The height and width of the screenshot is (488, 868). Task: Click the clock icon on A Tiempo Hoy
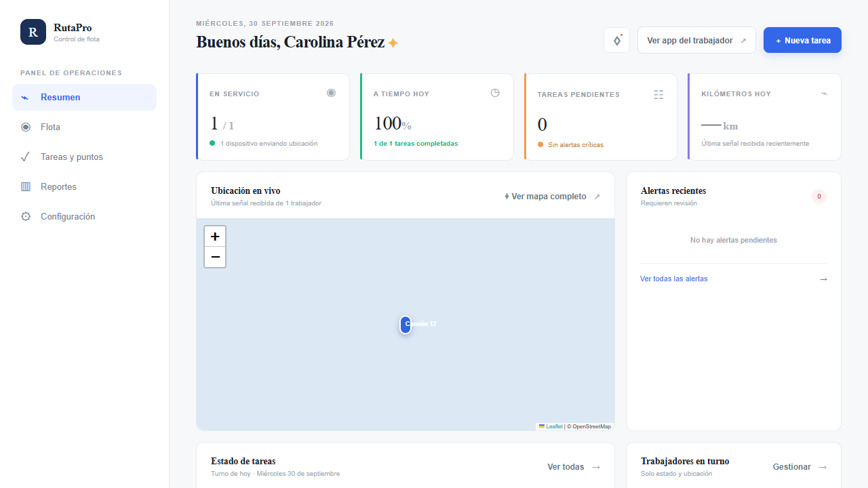click(495, 93)
